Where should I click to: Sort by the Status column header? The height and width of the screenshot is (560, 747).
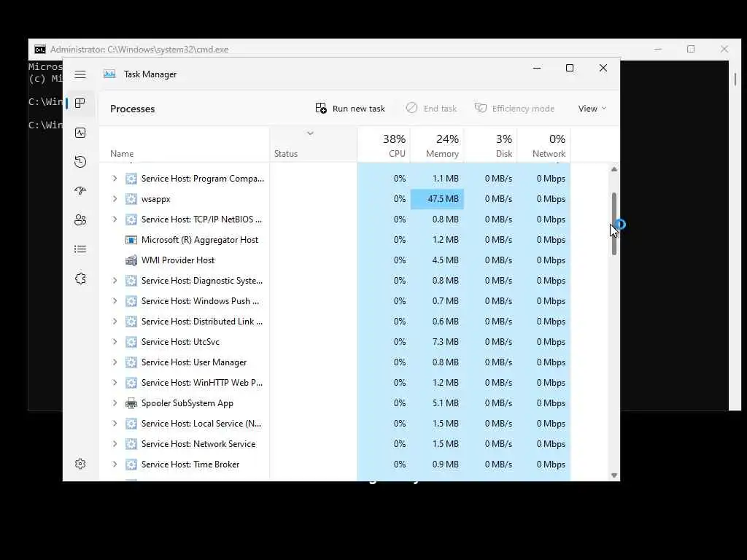pos(313,145)
